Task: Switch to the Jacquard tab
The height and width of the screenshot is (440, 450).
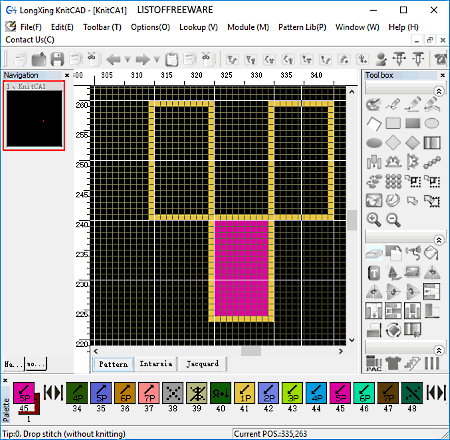Action: [202, 364]
